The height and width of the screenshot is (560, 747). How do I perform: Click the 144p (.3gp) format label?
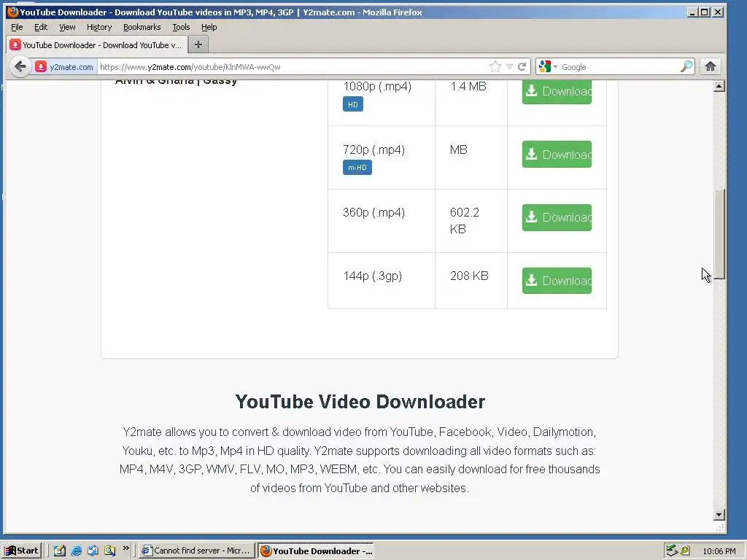(373, 276)
